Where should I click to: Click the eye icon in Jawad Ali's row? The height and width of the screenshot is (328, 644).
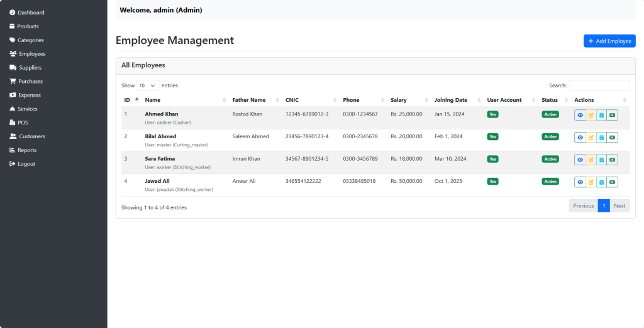[580, 182]
